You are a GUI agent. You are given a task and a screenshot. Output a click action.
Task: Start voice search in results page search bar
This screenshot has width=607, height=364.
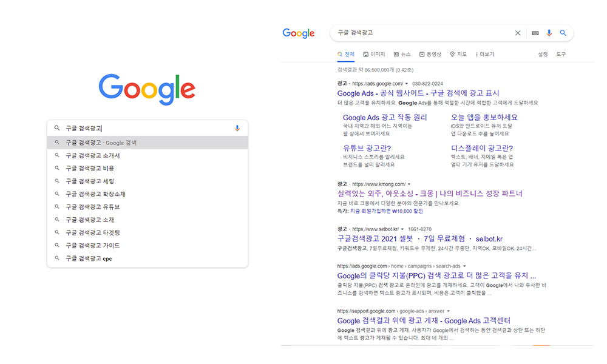[549, 33]
